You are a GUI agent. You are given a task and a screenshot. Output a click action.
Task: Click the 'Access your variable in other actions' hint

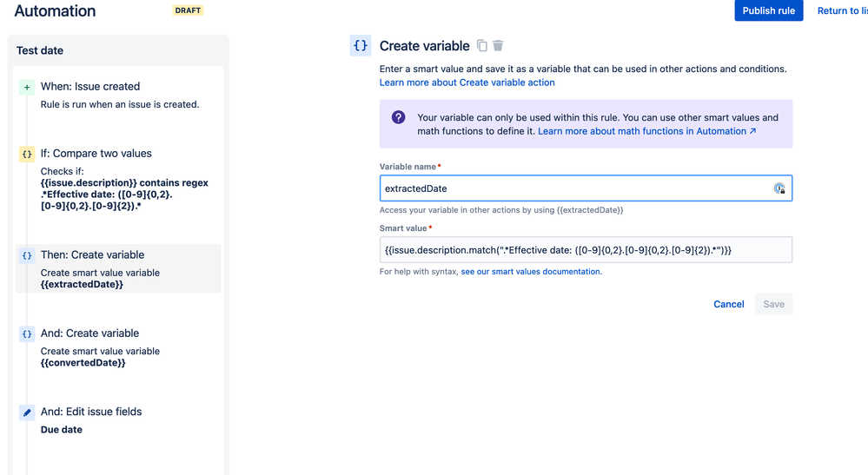tap(501, 210)
